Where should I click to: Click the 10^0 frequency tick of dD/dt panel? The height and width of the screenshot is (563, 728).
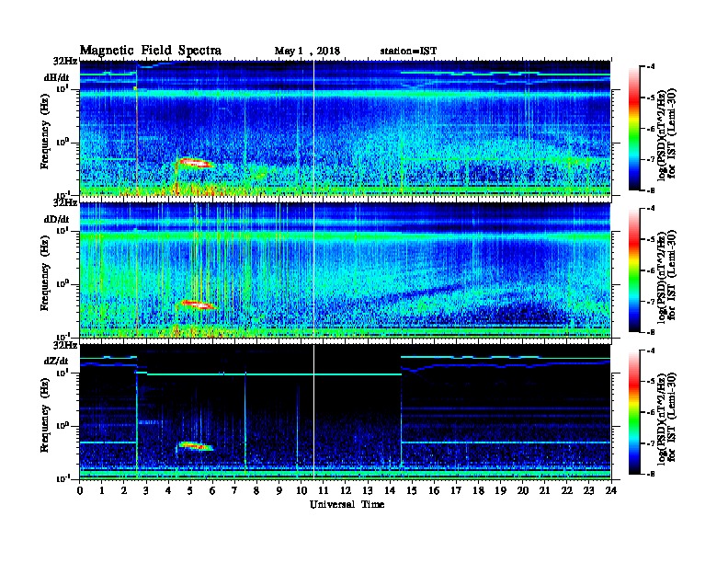[x=63, y=283]
